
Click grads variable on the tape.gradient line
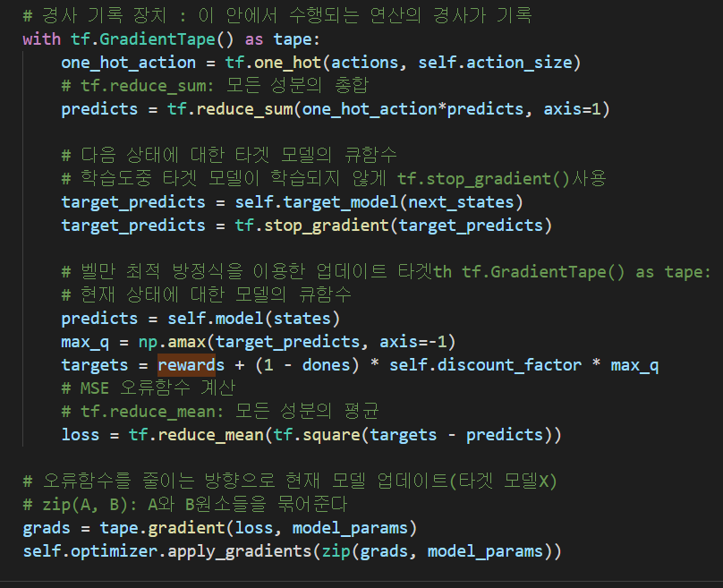pos(47,528)
